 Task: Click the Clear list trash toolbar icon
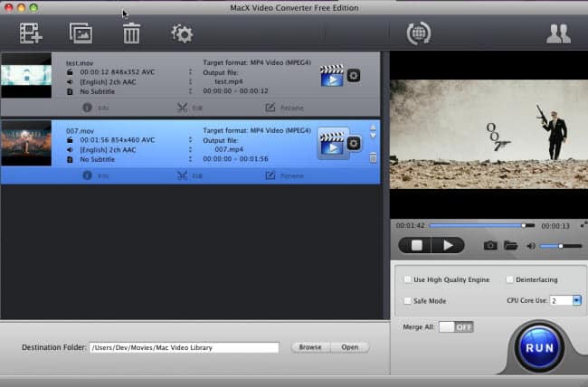[x=131, y=33]
